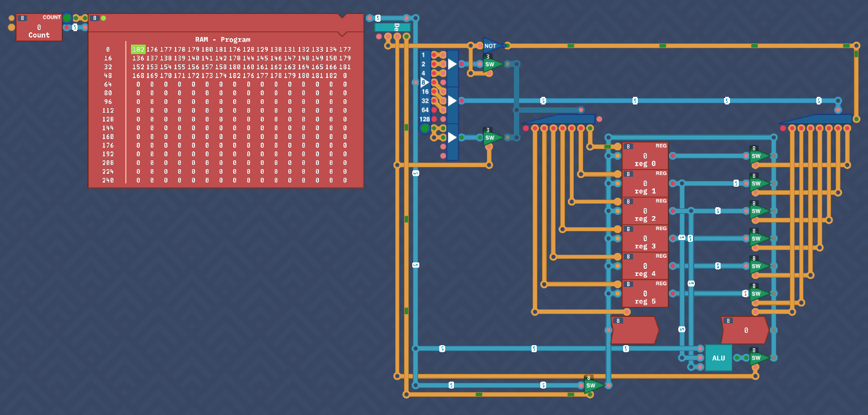
Task: Click the RAM address label 64
Action: pos(107,85)
